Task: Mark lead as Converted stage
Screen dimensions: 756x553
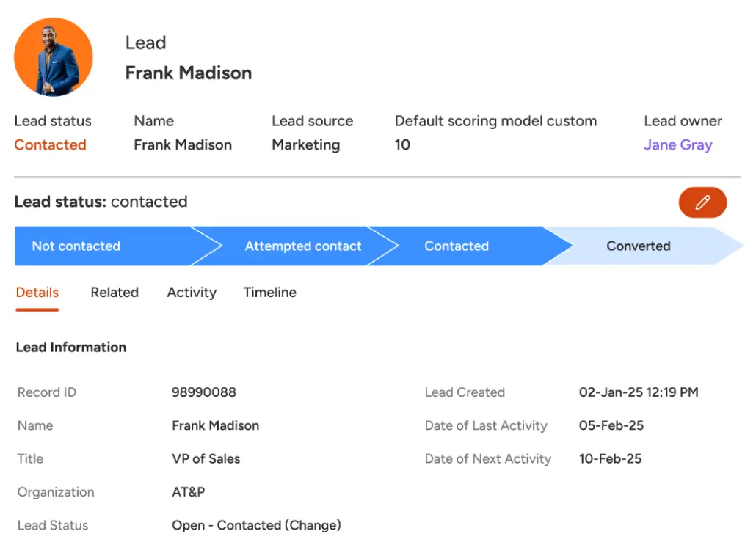Action: 644,246
